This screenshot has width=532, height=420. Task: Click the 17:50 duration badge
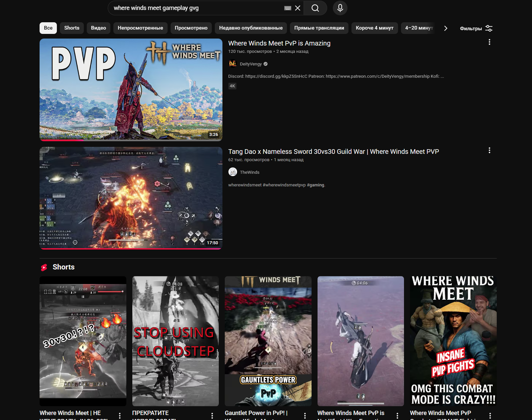[212, 243]
